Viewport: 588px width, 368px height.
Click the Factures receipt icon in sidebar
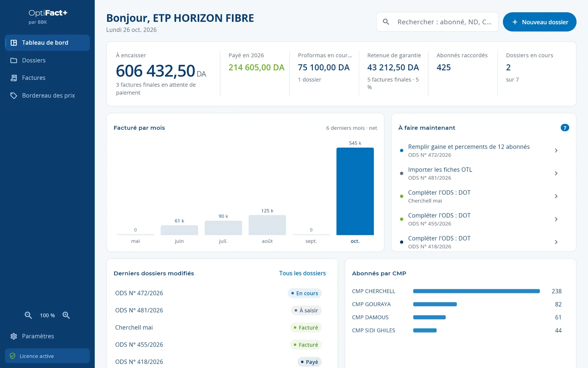(14, 78)
